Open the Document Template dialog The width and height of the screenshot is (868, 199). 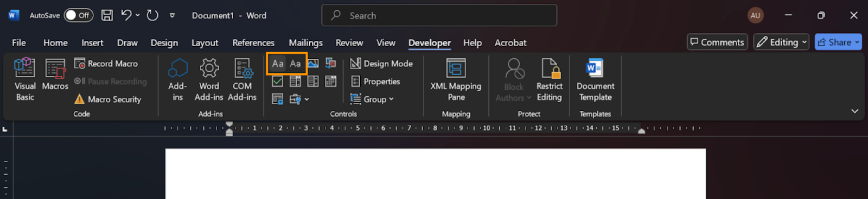point(595,79)
